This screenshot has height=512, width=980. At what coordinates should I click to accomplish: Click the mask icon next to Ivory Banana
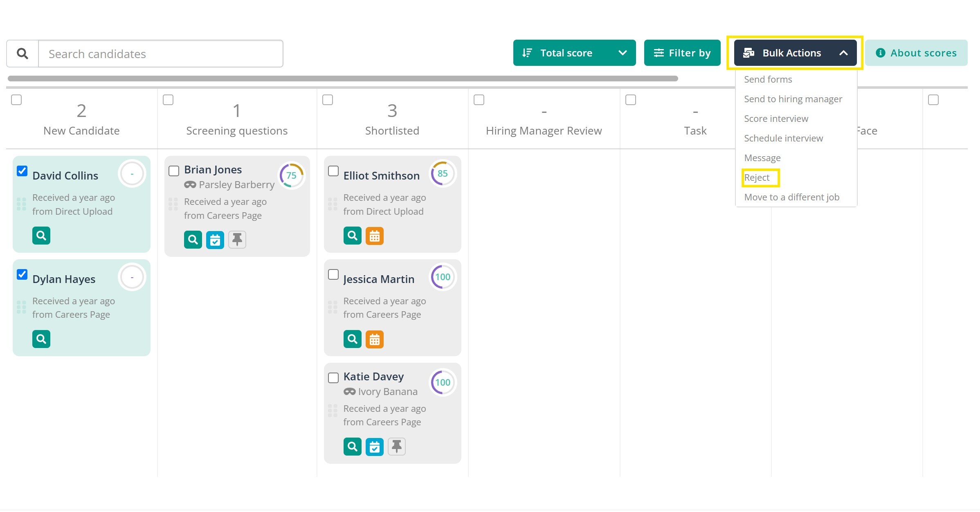(350, 392)
